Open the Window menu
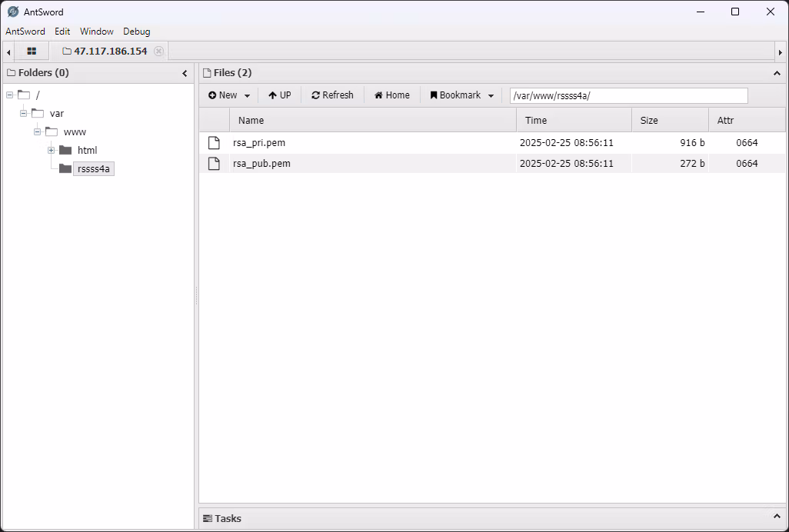Image resolution: width=789 pixels, height=532 pixels. pos(97,32)
